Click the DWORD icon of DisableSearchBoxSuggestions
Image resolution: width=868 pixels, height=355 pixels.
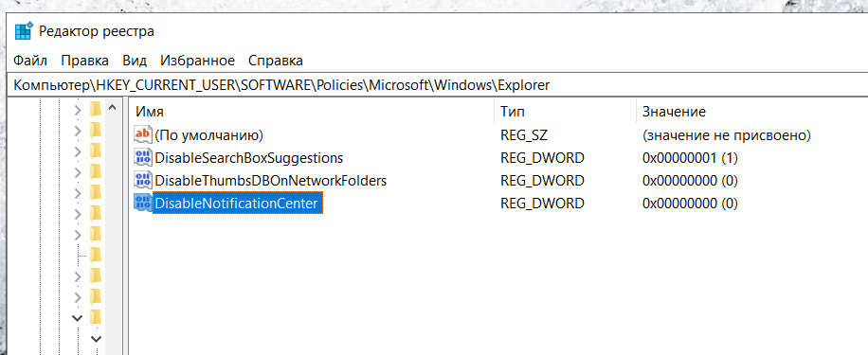tap(143, 157)
